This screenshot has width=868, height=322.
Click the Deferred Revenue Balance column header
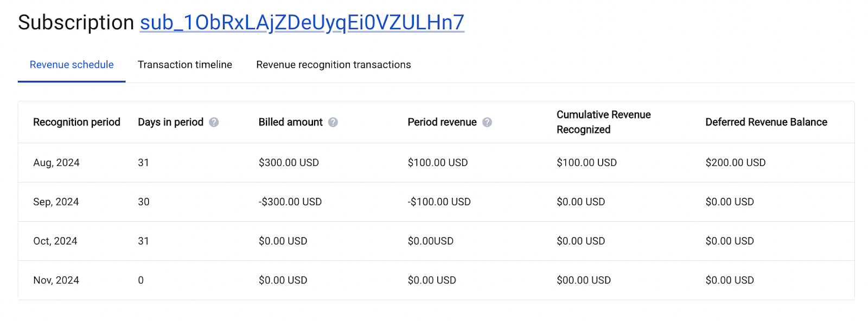[766, 122]
